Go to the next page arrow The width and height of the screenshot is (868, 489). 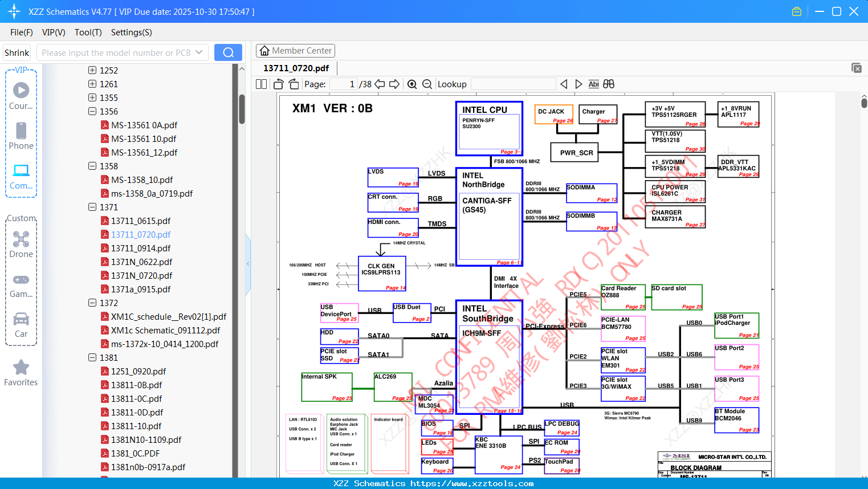[x=394, y=84]
